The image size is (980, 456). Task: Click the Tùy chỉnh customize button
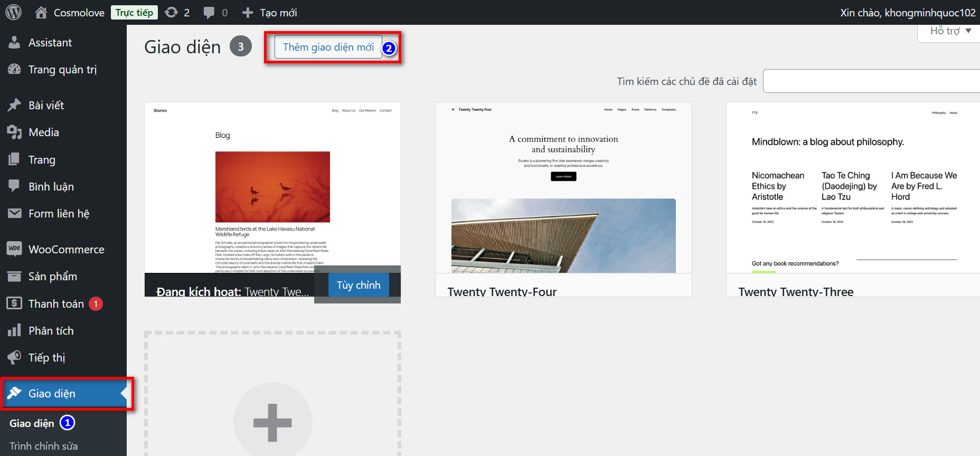point(359,285)
